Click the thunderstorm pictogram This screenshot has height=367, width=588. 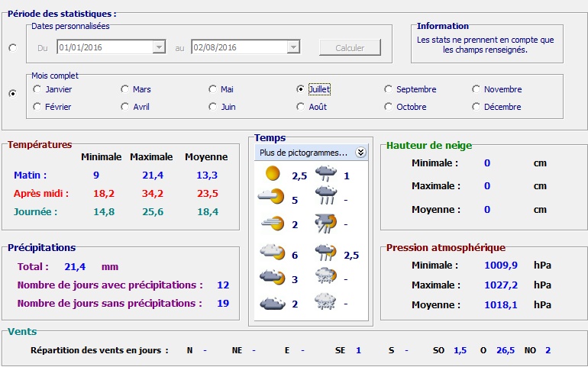point(325,224)
